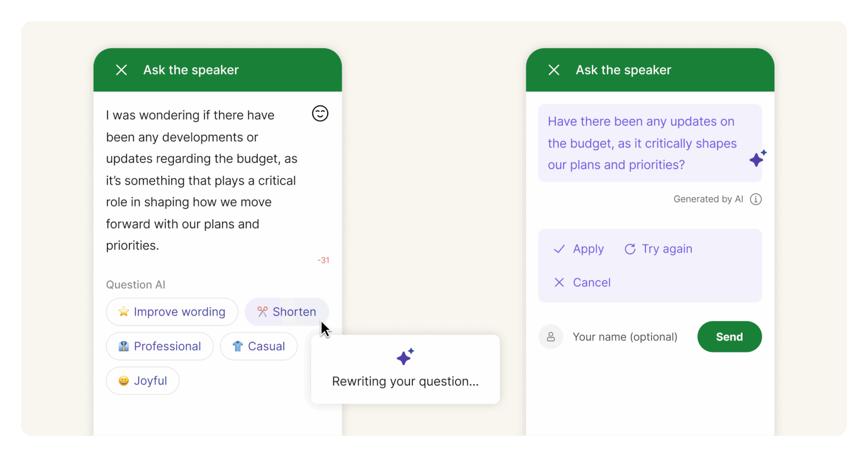The image size is (868, 457).
Task: Select the Professional tone chip
Action: [x=160, y=346]
